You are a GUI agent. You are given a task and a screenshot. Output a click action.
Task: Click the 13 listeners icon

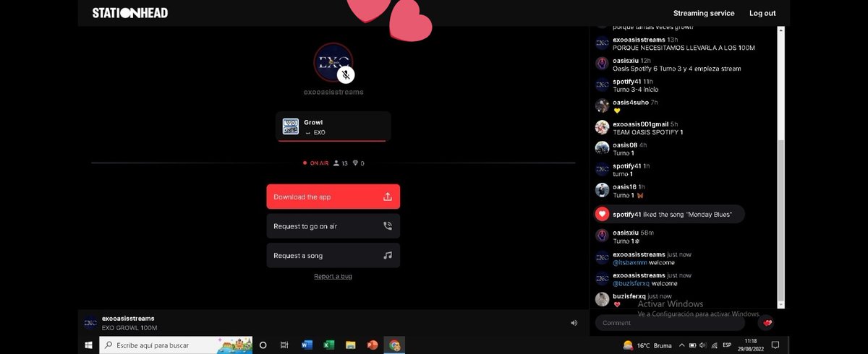[336, 163]
